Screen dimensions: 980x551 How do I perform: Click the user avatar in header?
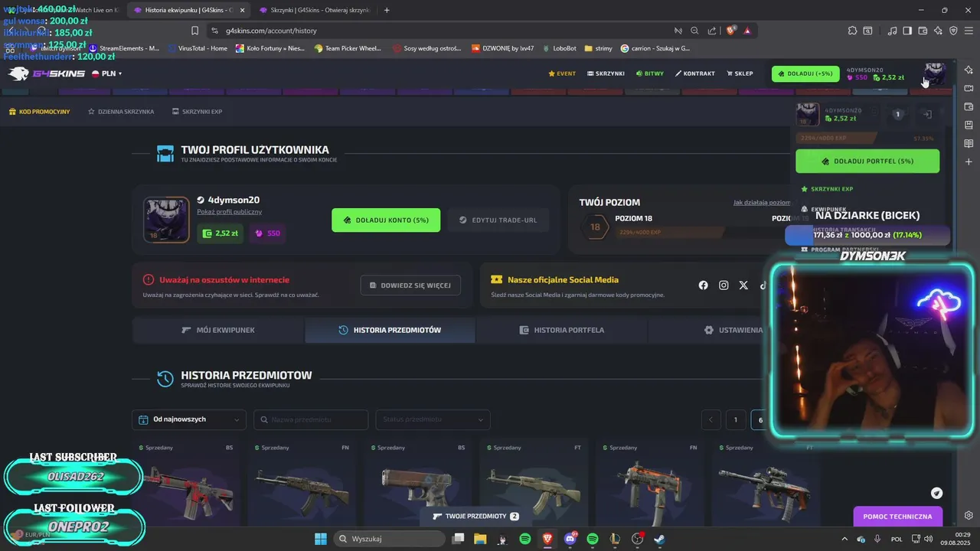[934, 74]
